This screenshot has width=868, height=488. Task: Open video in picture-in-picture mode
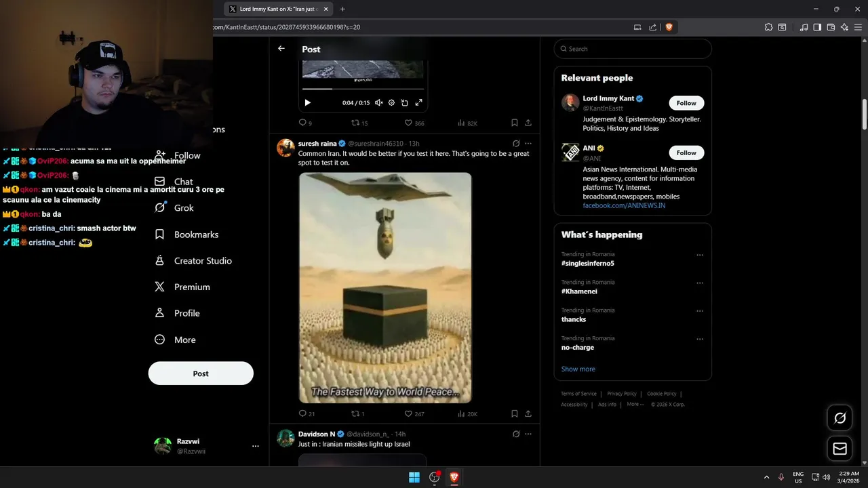pos(405,103)
